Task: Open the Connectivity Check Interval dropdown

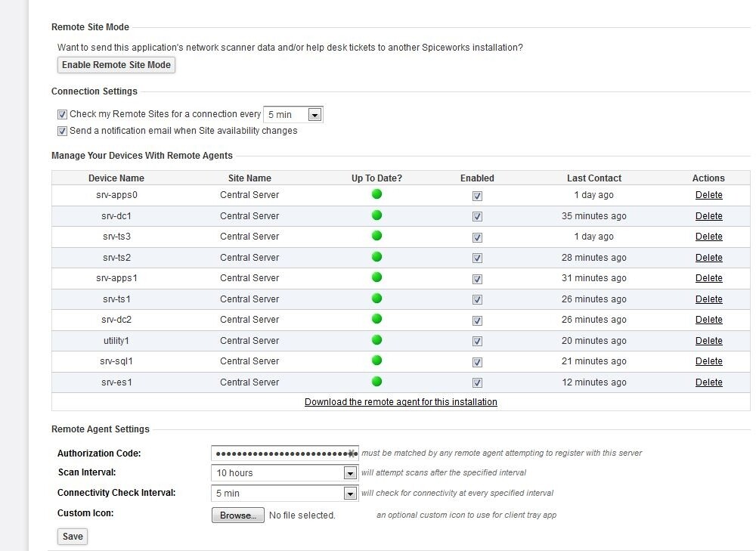Action: 349,493
